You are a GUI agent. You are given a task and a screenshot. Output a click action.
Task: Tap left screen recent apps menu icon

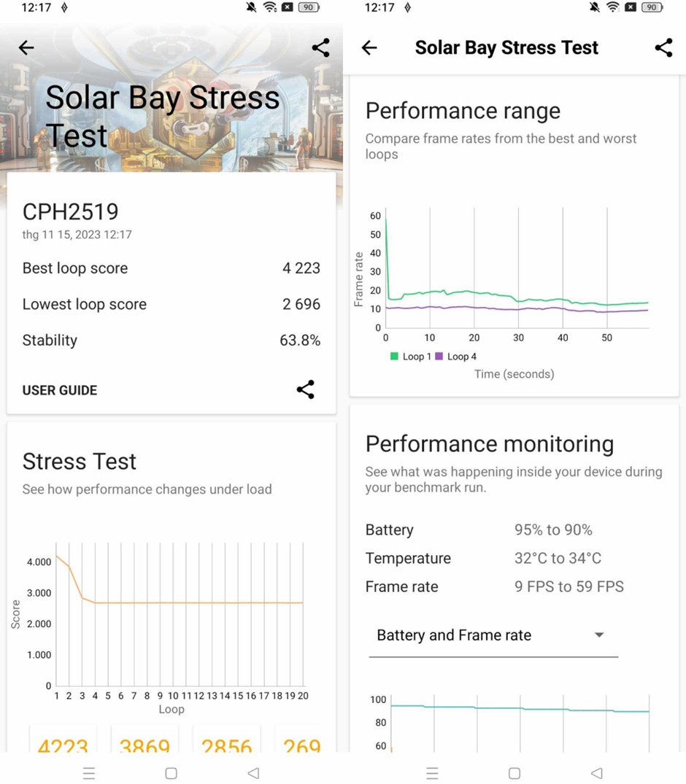pos(89,773)
